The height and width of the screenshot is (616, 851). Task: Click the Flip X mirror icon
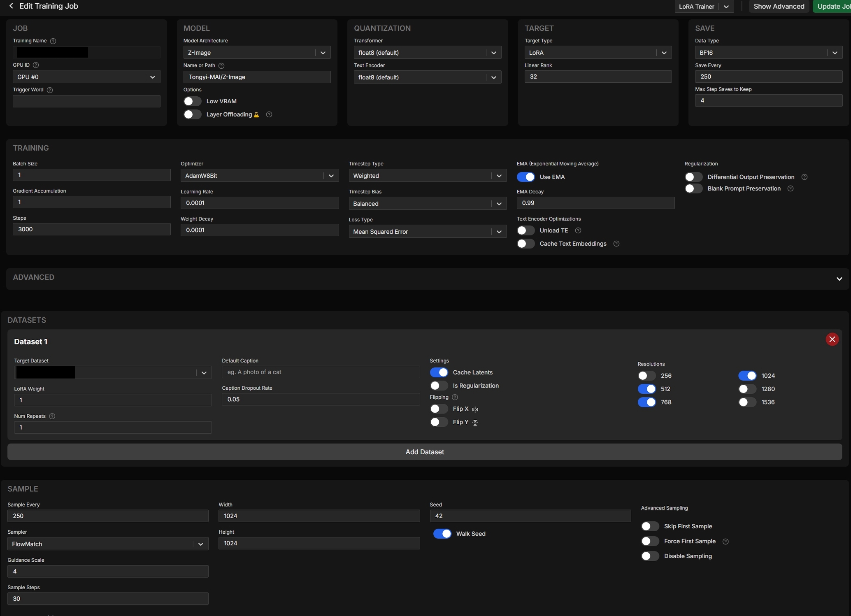[475, 409]
